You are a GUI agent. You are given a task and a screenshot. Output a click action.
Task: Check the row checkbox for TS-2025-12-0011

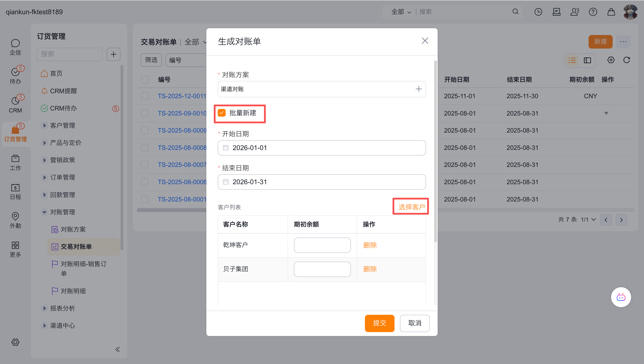tap(145, 96)
